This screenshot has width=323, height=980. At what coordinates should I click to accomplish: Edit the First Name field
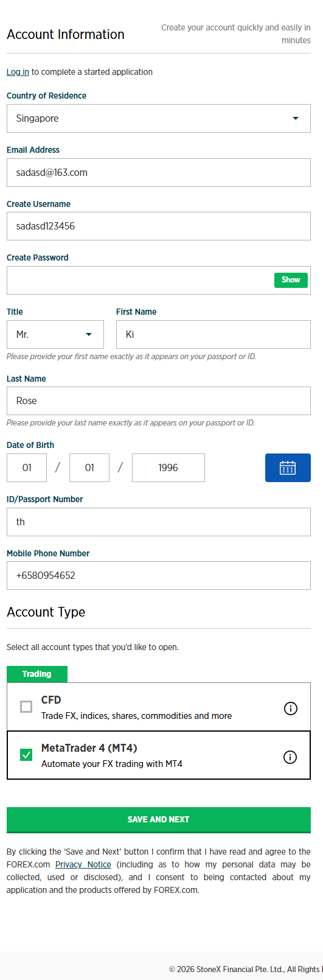[x=214, y=334]
